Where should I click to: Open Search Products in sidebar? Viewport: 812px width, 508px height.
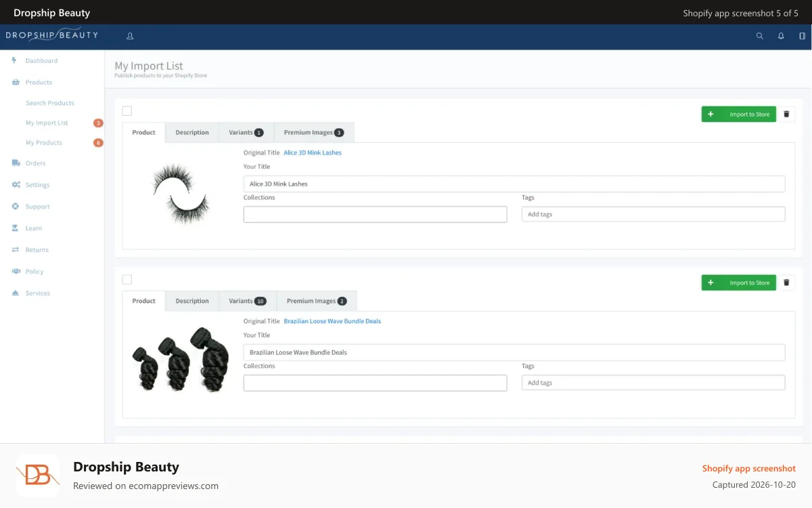[50, 103]
